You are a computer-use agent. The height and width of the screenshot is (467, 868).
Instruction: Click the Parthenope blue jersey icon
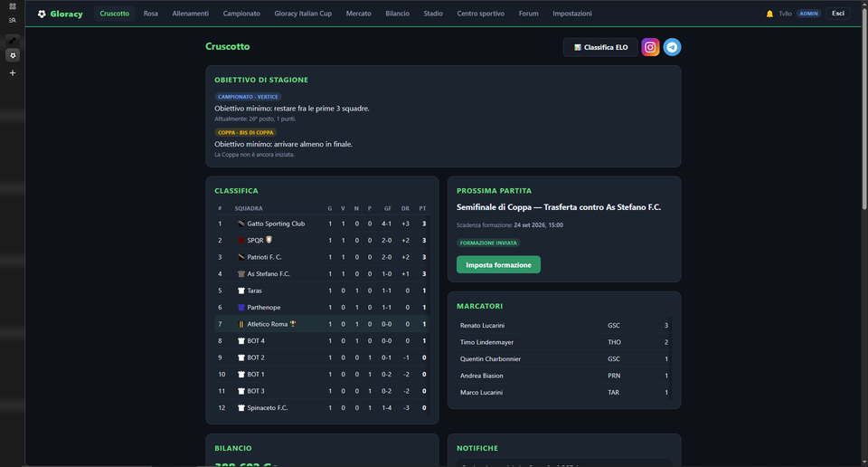point(241,308)
